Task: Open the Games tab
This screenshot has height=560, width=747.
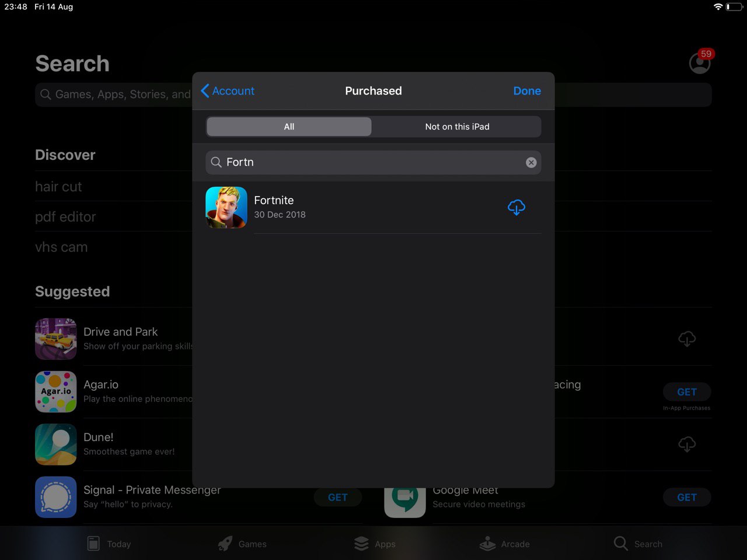Action: [242, 544]
